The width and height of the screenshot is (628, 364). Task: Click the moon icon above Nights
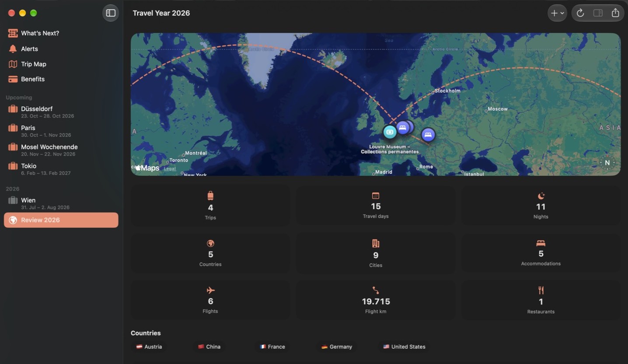pyautogui.click(x=541, y=196)
